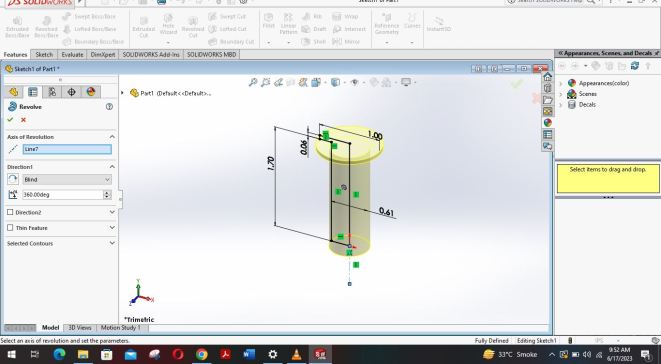Select the 0.61 dimension in the sketch
This screenshot has width=661, height=364.
pyautogui.click(x=386, y=211)
